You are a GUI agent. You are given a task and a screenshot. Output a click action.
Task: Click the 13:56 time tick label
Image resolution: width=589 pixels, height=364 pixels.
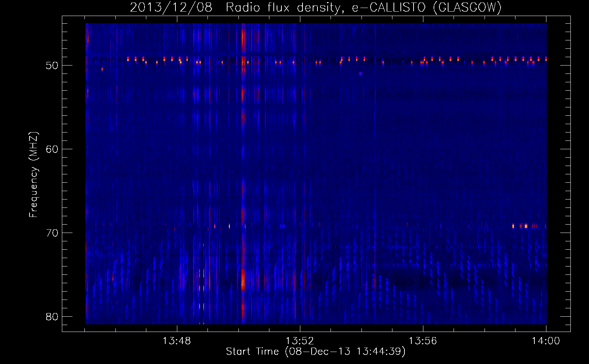423,341
